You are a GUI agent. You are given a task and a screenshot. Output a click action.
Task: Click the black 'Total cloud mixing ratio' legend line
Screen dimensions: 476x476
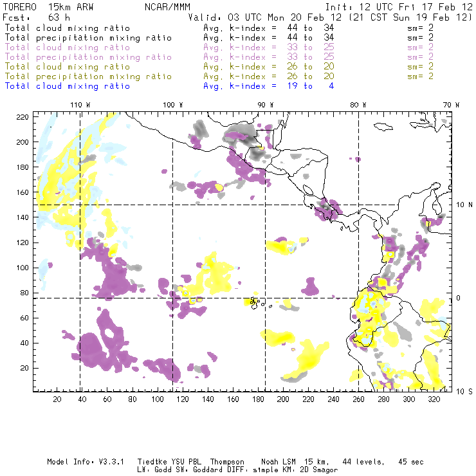pos(68,28)
